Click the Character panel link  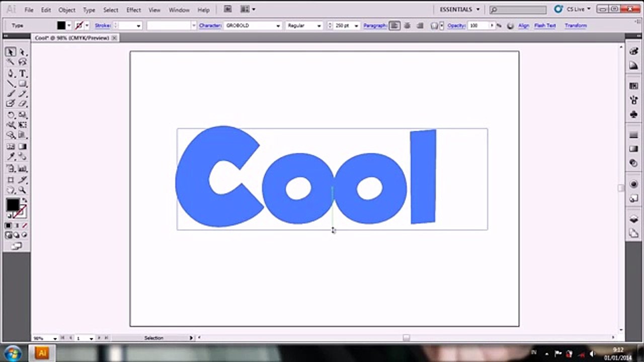point(210,26)
